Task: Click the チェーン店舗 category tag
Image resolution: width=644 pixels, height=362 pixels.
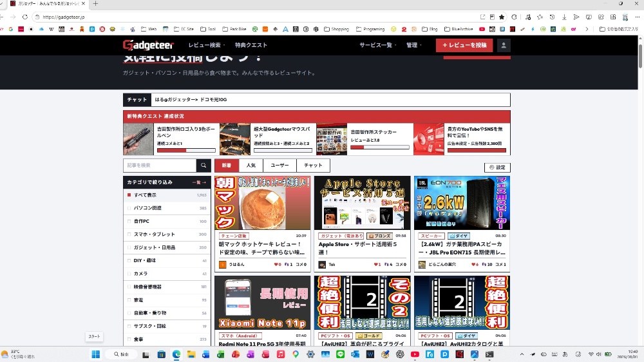Action: coord(234,236)
